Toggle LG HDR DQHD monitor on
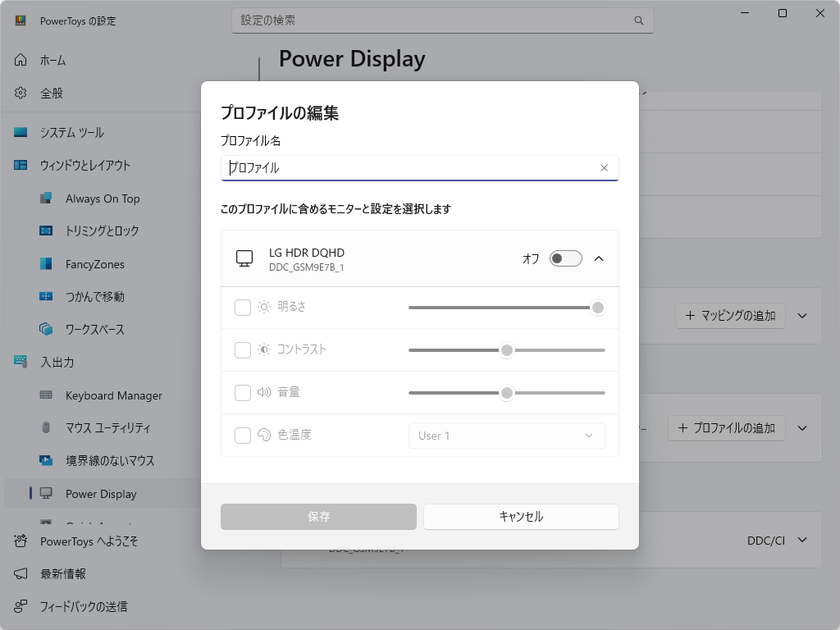The image size is (840, 630). click(566, 258)
